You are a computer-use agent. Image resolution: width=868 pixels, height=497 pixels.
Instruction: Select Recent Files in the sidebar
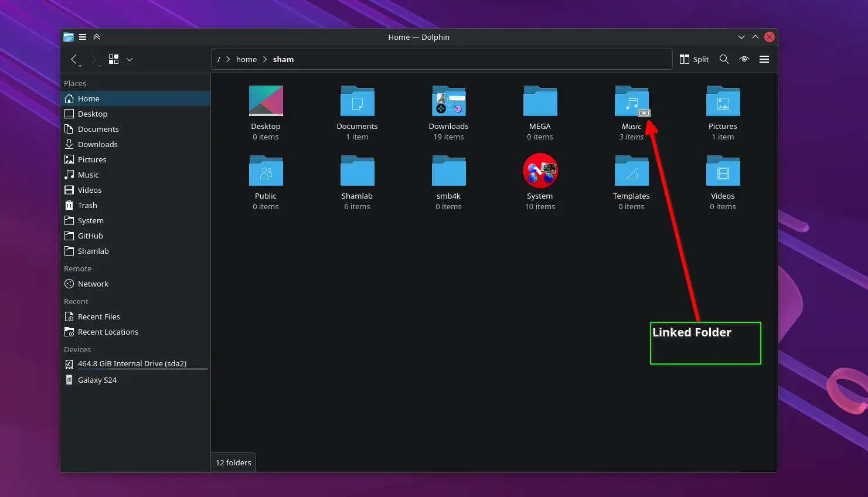point(98,316)
